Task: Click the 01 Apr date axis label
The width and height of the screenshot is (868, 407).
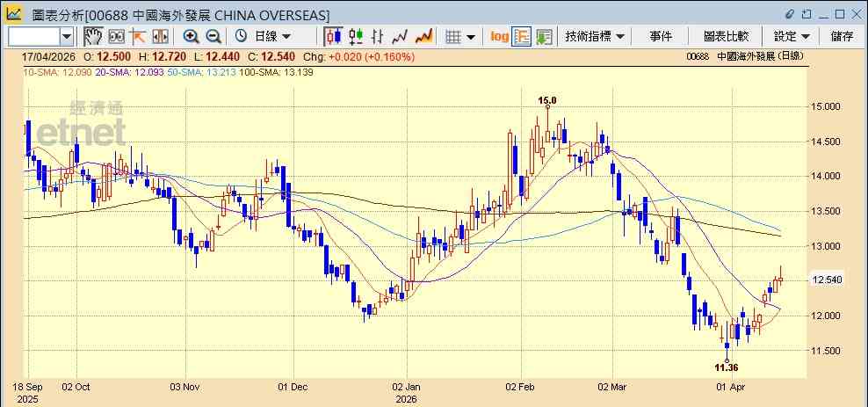Action: tap(731, 387)
